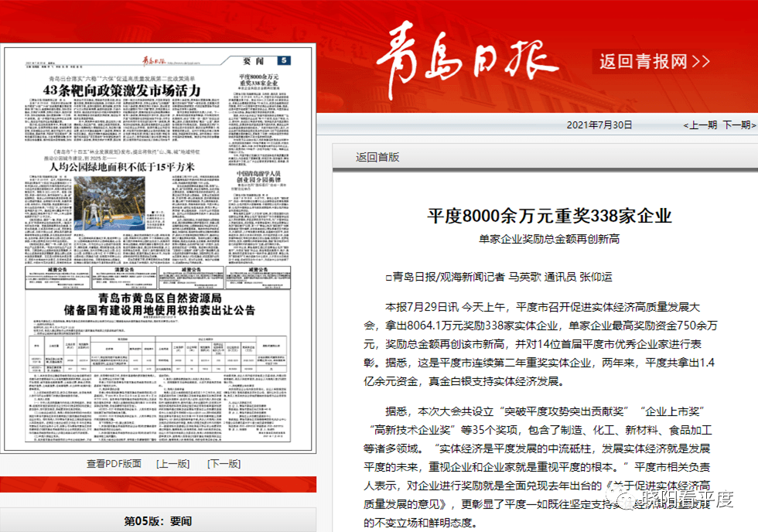
Task: Open article 人均公园绿地面积不低于15平方米 on page image
Action: (x=122, y=167)
